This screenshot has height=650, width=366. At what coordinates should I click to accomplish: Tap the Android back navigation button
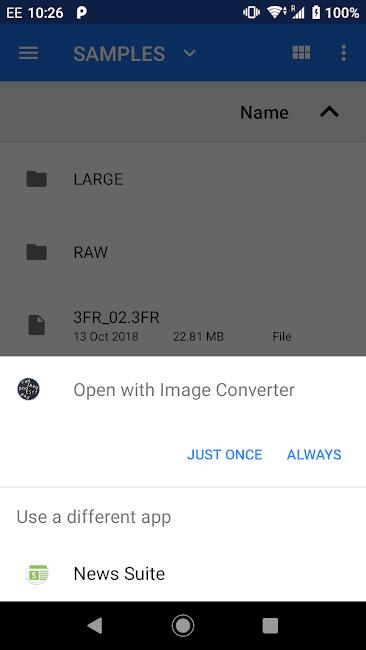pos(95,626)
